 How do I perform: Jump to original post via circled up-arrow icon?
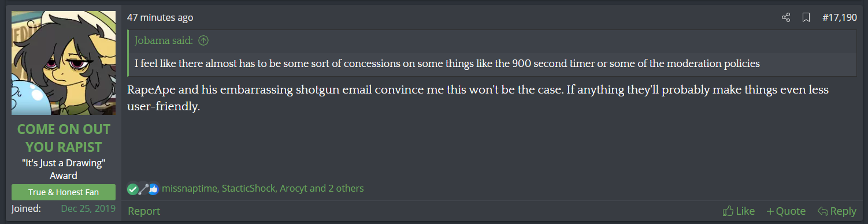tap(203, 40)
